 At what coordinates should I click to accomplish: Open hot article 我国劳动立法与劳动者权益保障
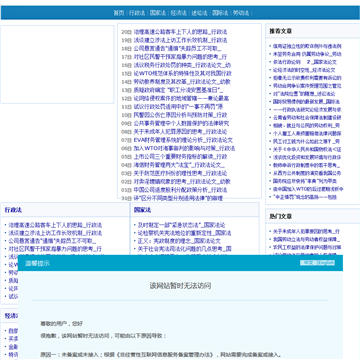point(306,239)
